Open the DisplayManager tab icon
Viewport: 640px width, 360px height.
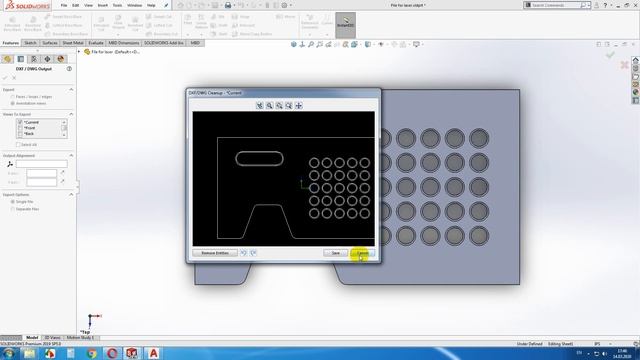pos(61,59)
